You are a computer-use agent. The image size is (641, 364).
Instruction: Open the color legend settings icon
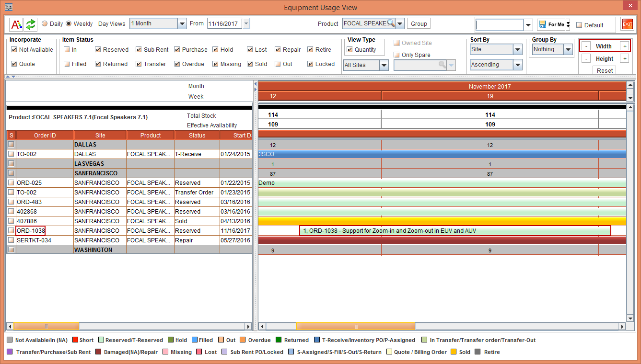click(x=16, y=24)
